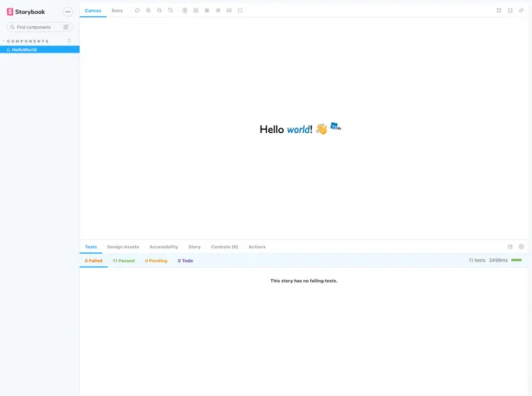Change the addon panel orientation
The height and width of the screenshot is (396, 532).
510,247
